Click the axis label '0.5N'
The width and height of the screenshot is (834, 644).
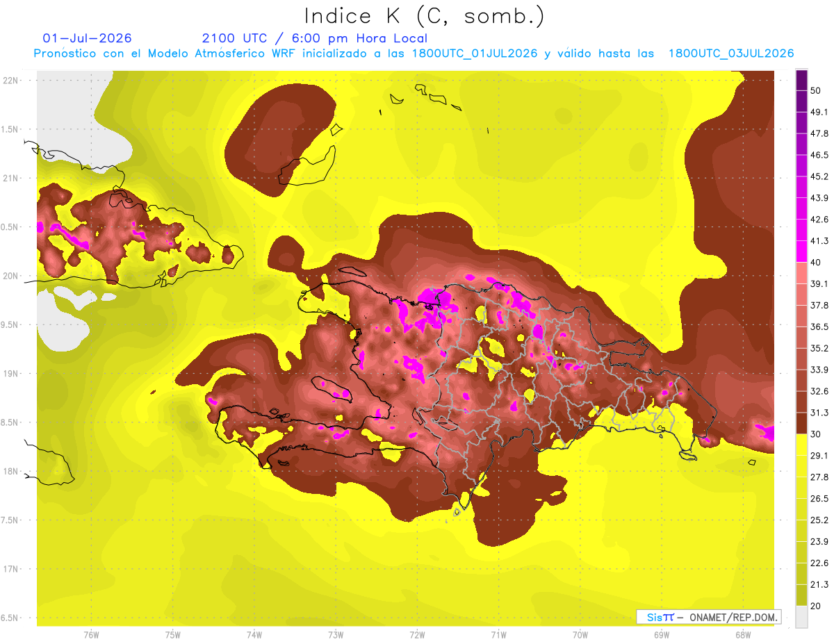[x=11, y=227]
